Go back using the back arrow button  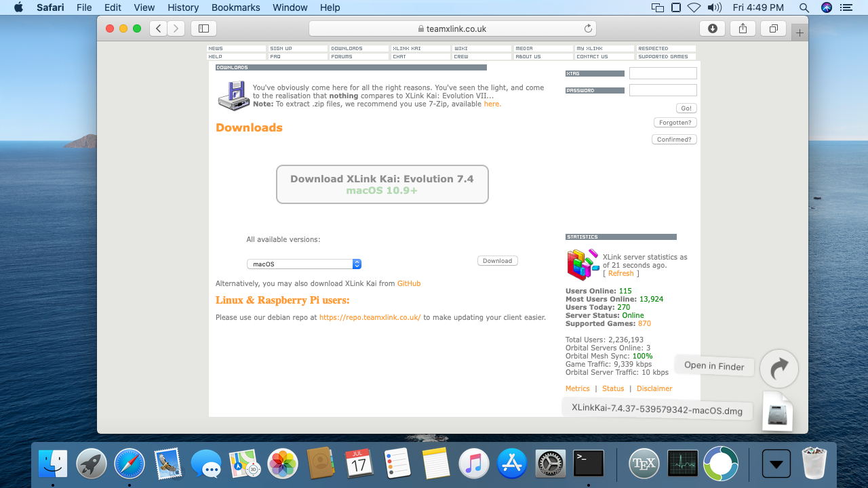[158, 28]
